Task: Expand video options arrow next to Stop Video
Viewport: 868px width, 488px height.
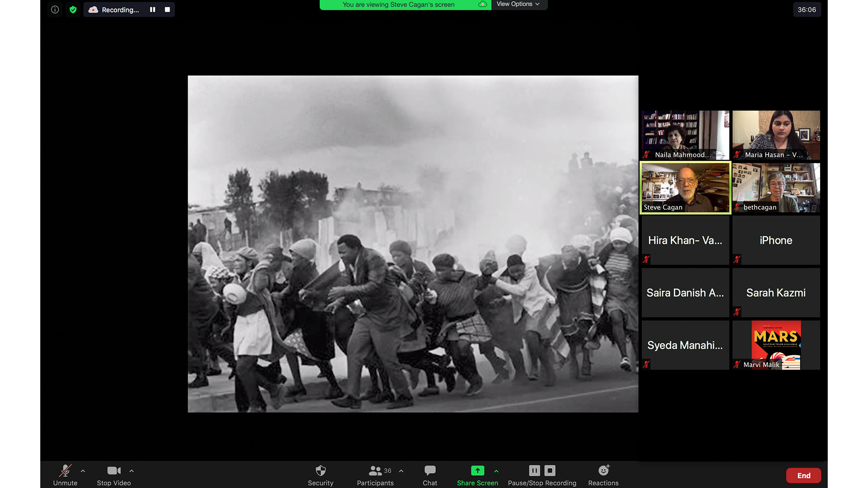Action: (132, 471)
